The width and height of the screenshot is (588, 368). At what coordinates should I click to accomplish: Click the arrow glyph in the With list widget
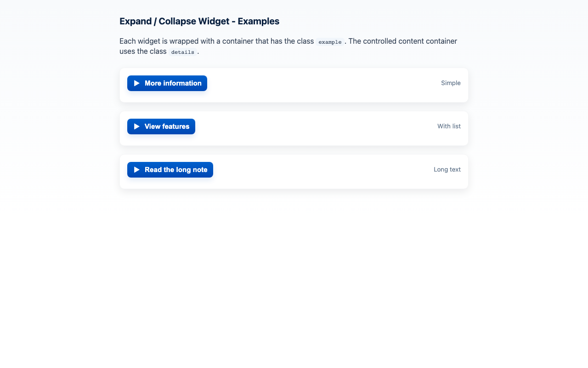point(136,126)
